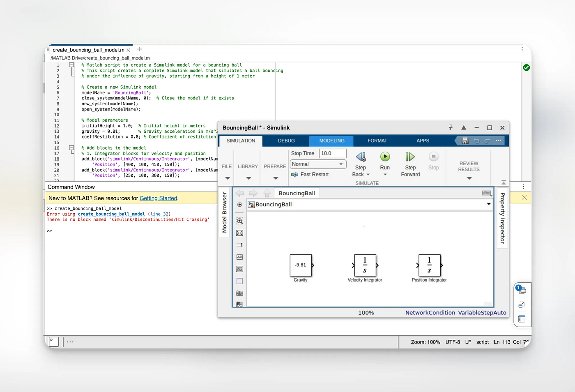
Task: Select the Position Integrator block
Action: pos(429,265)
